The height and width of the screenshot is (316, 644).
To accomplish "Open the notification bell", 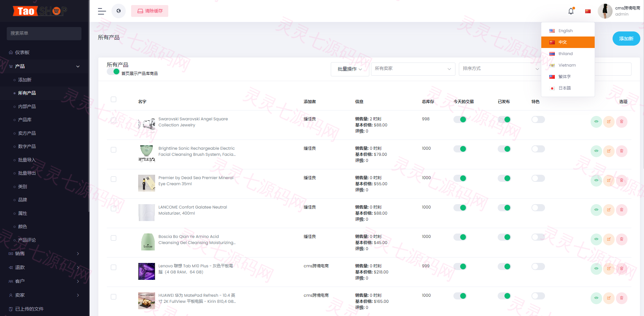I will (x=571, y=11).
